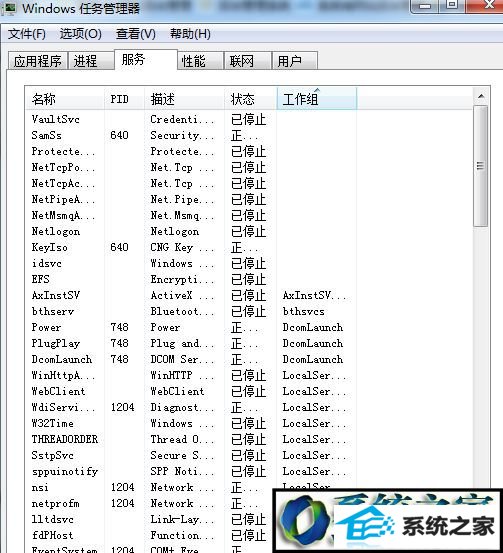Click the bthsvcs work group cell
This screenshot has height=553, width=503.
pos(303,312)
